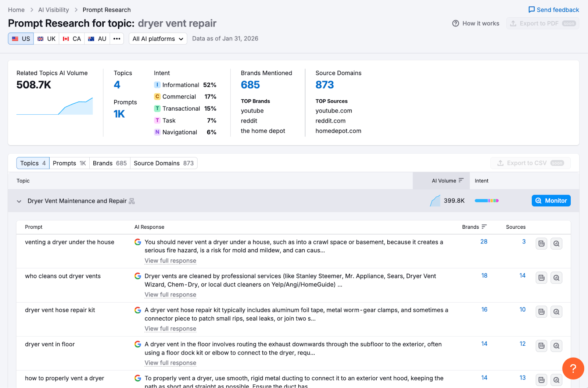
Task: Open the All AI platforms dropdown
Action: pyautogui.click(x=158, y=39)
